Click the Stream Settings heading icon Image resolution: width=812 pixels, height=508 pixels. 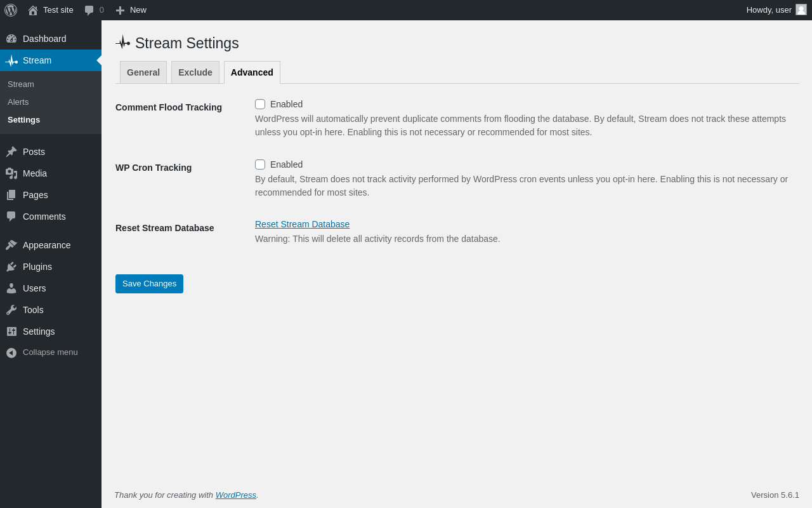tap(123, 43)
